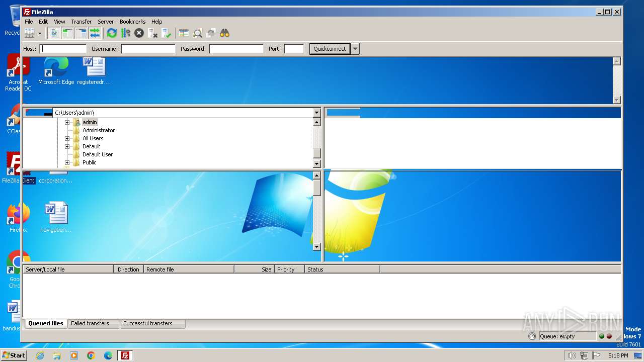Refresh the file and folder lists
Screen dimensions: 644x362
pos(112,33)
